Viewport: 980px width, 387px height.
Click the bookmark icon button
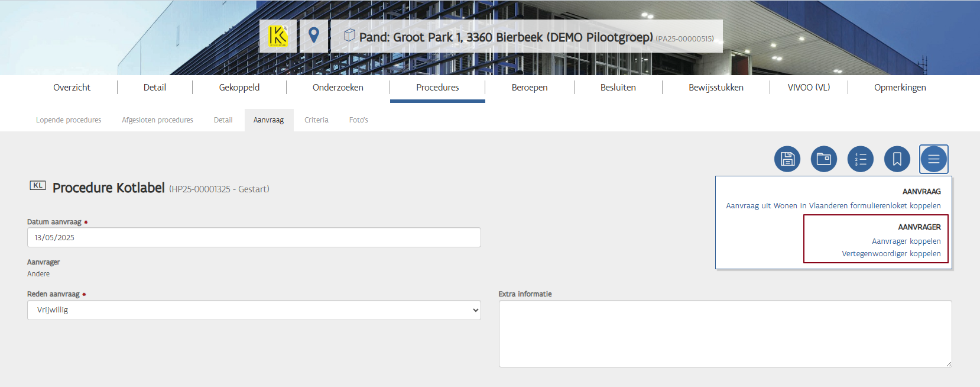(x=897, y=159)
